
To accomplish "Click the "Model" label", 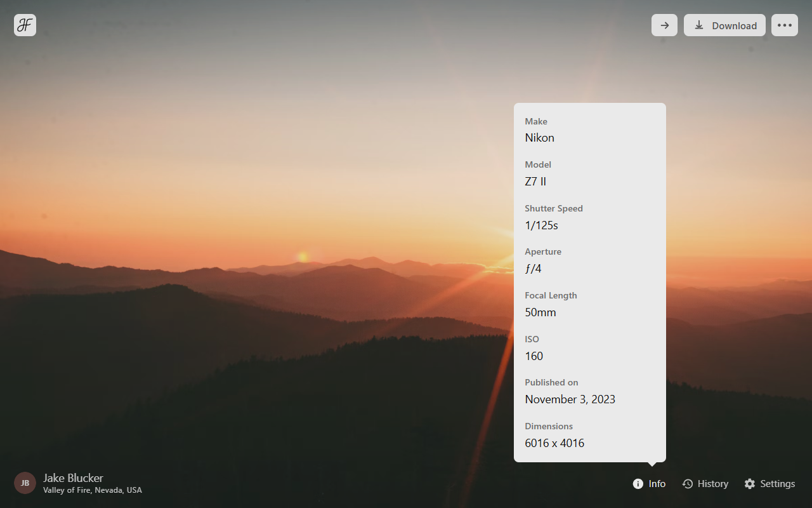I will (x=538, y=164).
